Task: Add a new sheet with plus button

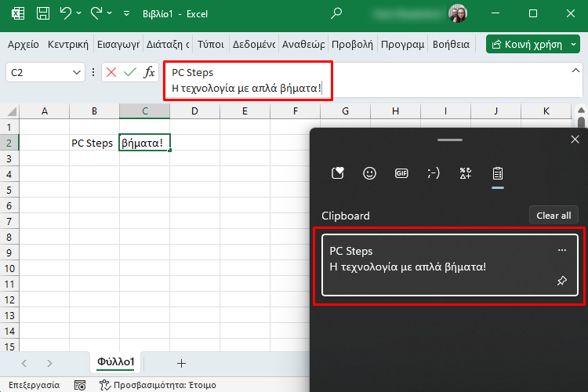Action: 181,363
